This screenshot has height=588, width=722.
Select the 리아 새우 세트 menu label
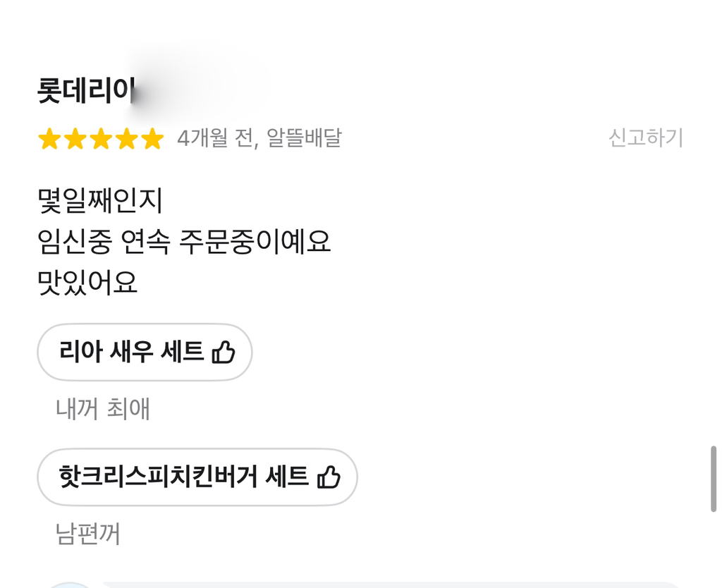[x=131, y=351]
